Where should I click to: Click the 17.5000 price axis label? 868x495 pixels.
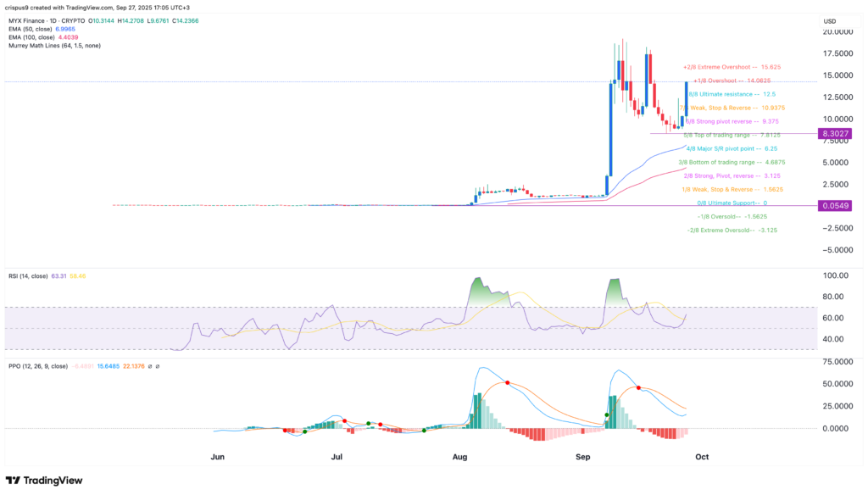click(x=837, y=53)
